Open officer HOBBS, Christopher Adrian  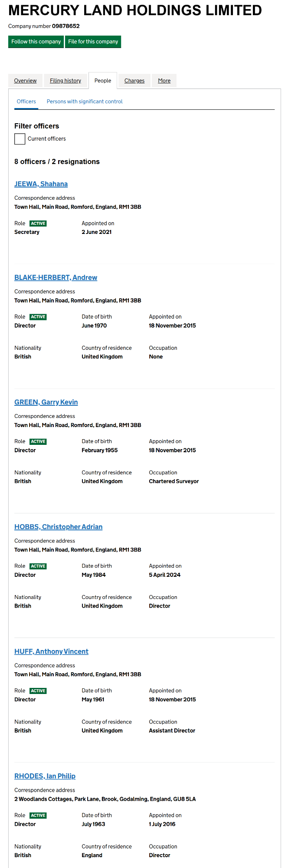pos(58,527)
